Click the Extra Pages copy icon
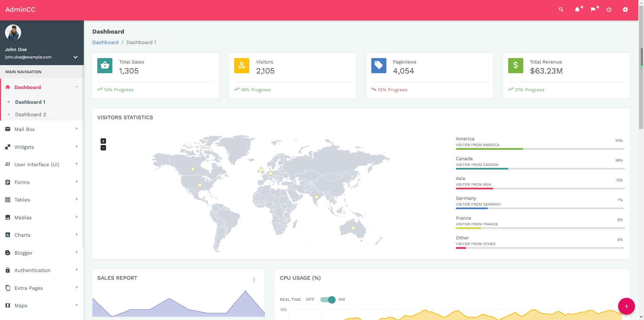The image size is (644, 320). [x=8, y=288]
